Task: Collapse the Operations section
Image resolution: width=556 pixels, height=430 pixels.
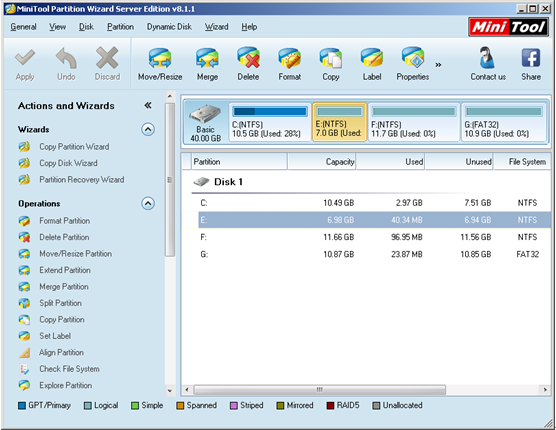Action: [x=148, y=203]
